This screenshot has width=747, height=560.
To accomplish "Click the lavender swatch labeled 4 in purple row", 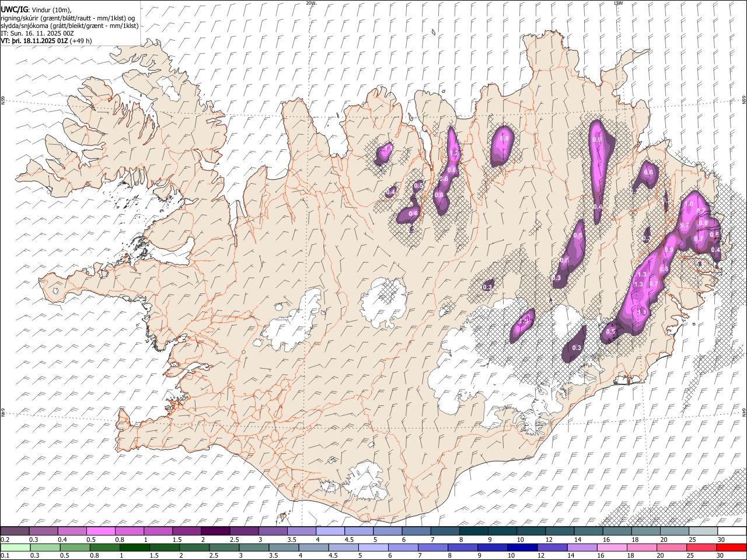I will click(x=330, y=531).
